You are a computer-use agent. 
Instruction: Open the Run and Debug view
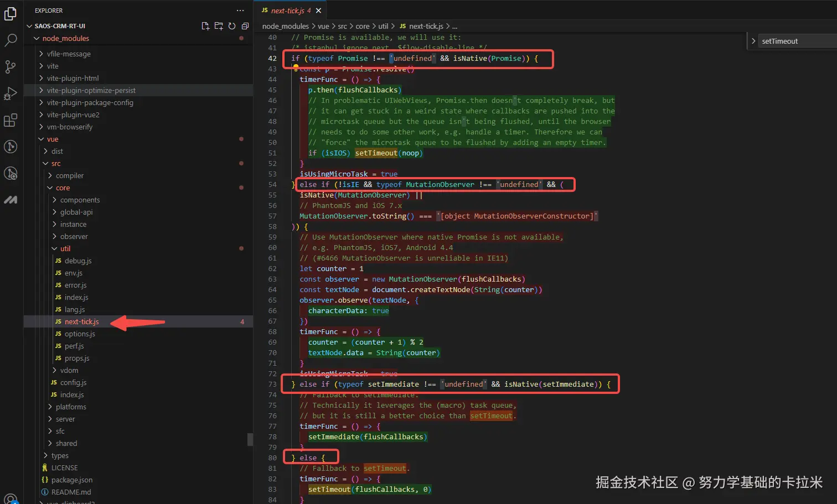tap(11, 93)
